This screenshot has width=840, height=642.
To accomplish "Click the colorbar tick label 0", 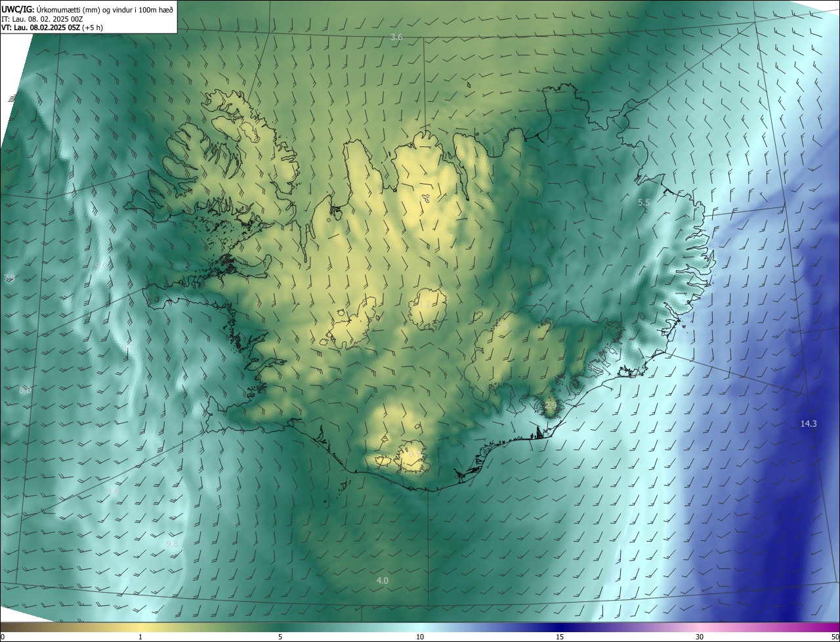I will click(x=3, y=637).
